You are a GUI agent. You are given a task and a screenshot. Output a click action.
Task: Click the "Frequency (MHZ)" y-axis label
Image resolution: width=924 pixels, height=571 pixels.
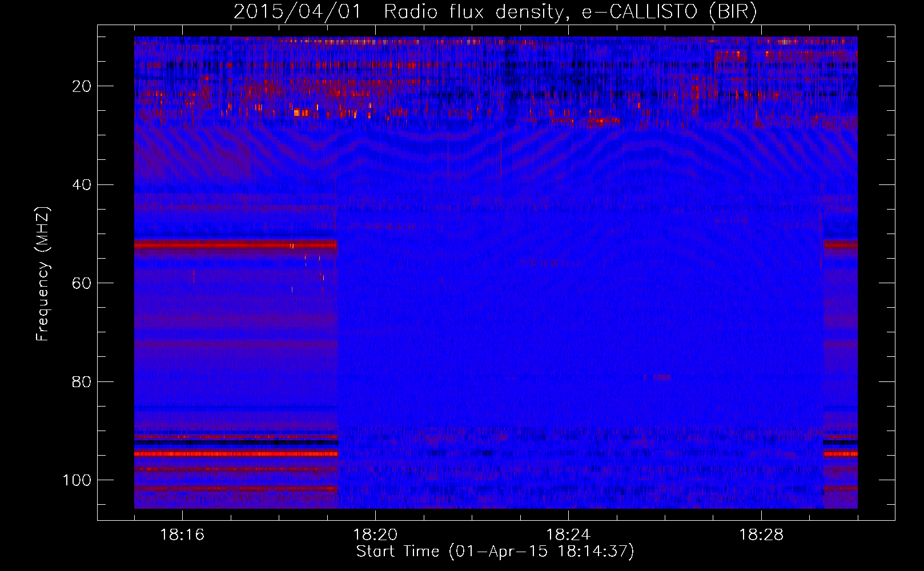coord(43,274)
